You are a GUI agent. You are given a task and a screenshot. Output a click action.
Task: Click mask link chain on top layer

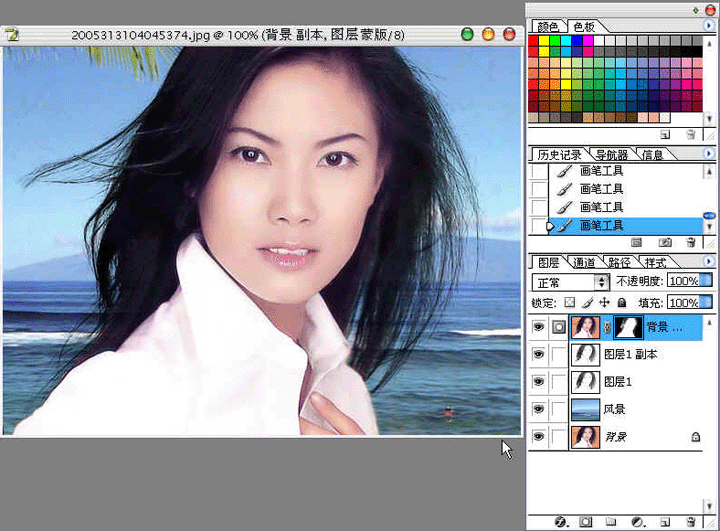coord(608,328)
